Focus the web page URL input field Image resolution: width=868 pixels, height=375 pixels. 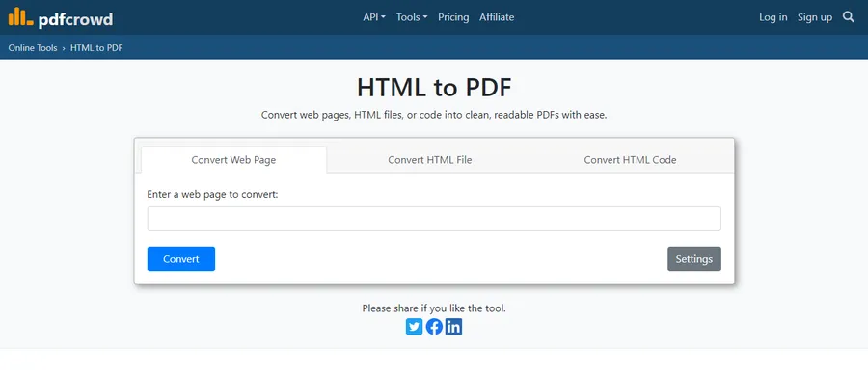click(434, 219)
